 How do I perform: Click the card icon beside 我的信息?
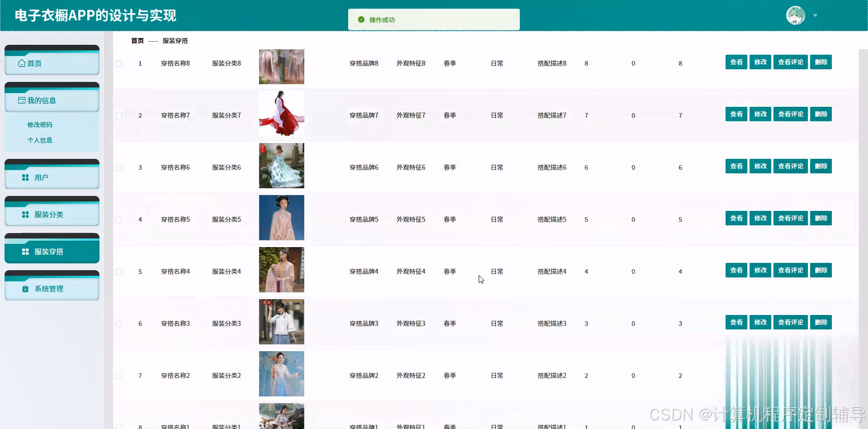[22, 100]
